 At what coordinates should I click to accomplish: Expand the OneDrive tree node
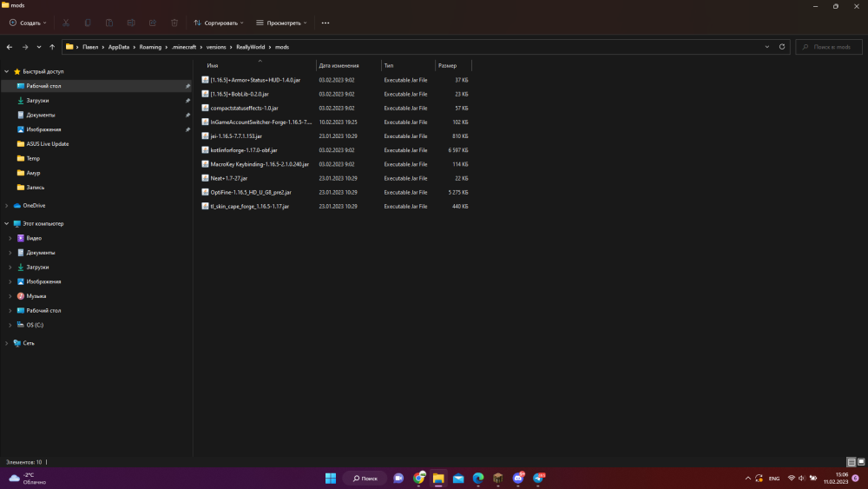7,206
